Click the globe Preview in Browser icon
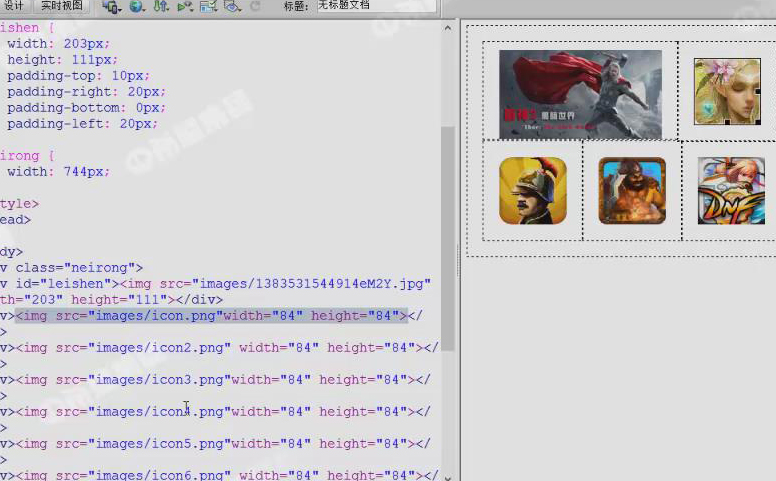 [137, 6]
